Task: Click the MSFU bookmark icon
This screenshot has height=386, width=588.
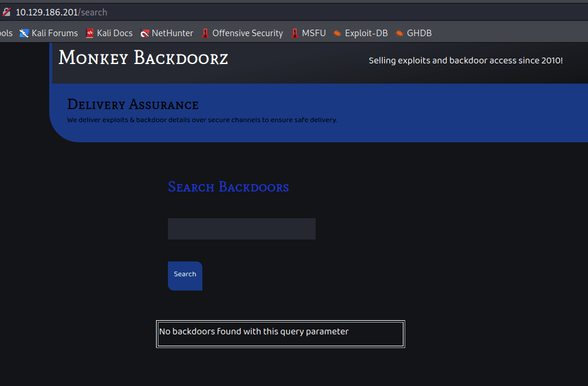Action: [295, 33]
